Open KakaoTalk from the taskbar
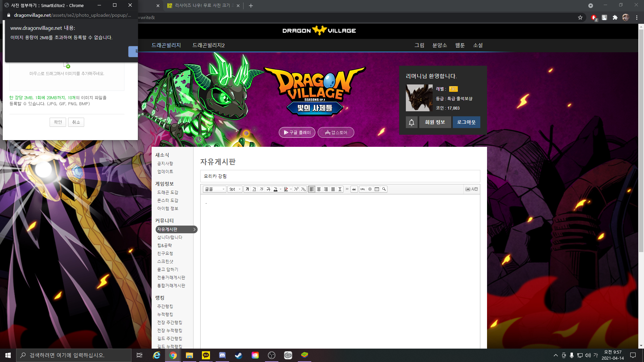The image size is (644, 362). click(206, 355)
